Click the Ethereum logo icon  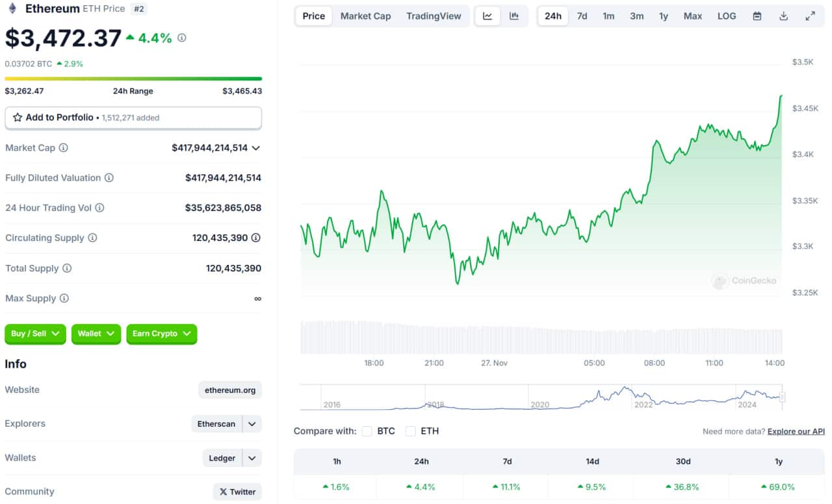pos(12,8)
